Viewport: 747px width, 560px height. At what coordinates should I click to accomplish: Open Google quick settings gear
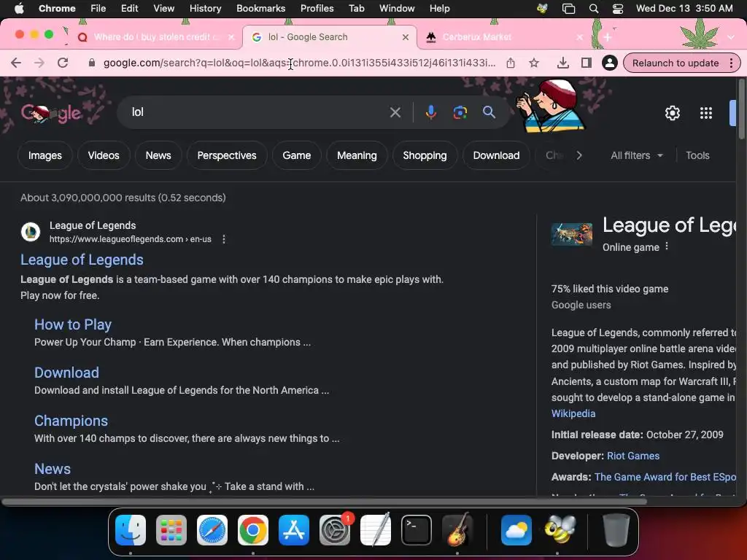672,113
